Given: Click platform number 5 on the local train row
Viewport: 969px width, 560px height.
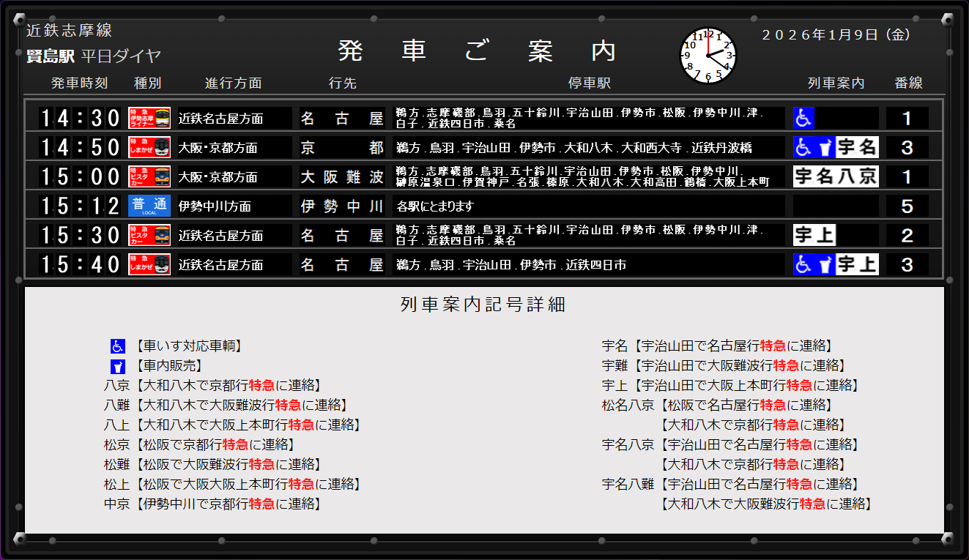Looking at the screenshot, I should [x=907, y=206].
